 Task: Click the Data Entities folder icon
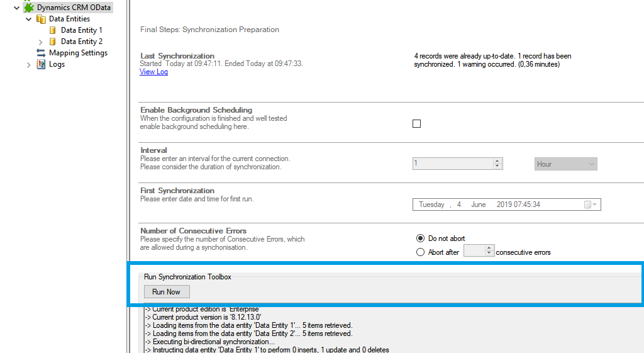41,19
